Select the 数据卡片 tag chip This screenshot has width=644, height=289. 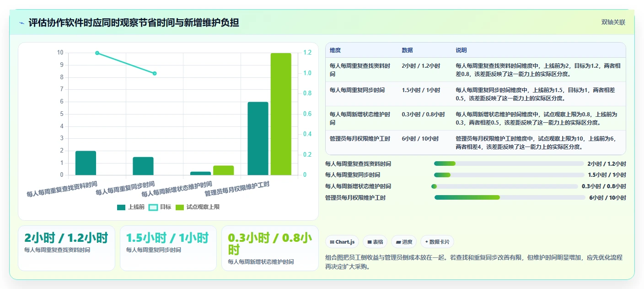click(x=437, y=242)
